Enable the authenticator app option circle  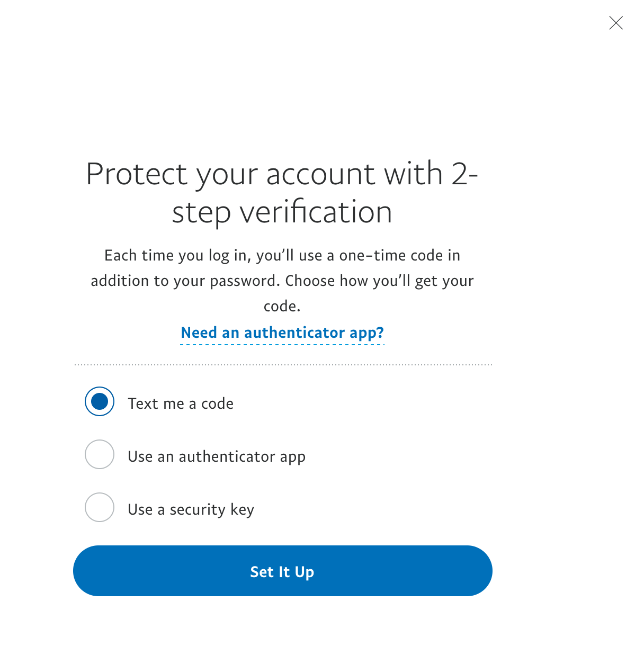pos(100,454)
